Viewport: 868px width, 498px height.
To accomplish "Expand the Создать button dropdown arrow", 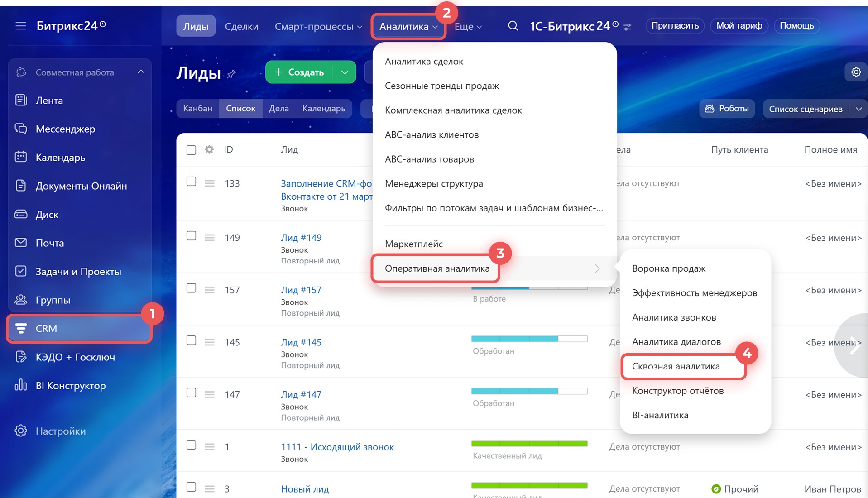I will pyautogui.click(x=345, y=72).
